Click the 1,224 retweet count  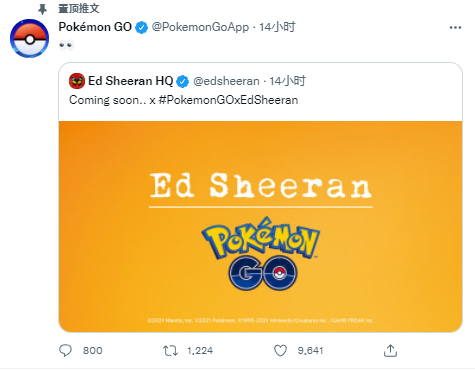click(x=200, y=351)
